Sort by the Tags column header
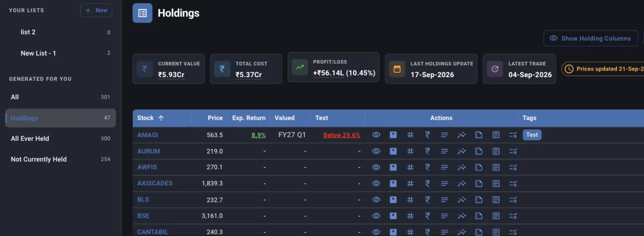This screenshot has width=644, height=236. click(529, 118)
